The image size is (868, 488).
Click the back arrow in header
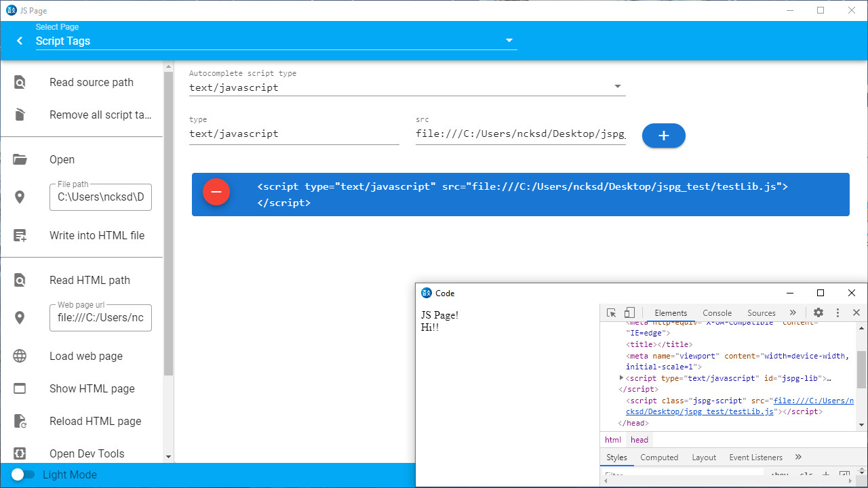click(x=20, y=41)
